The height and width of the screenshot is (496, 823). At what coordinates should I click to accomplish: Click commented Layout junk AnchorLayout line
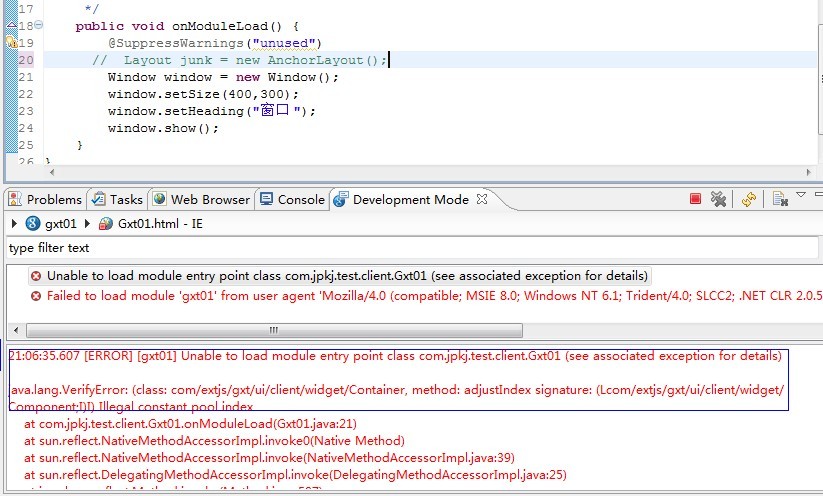click(x=240, y=60)
